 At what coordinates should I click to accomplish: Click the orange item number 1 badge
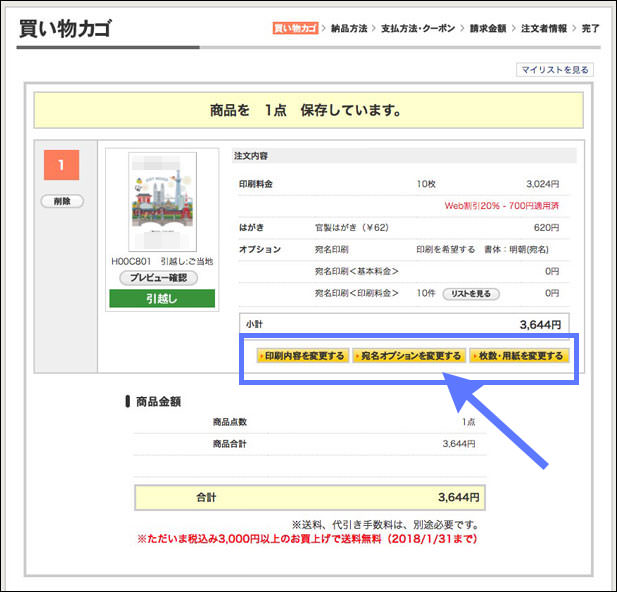pos(61,165)
